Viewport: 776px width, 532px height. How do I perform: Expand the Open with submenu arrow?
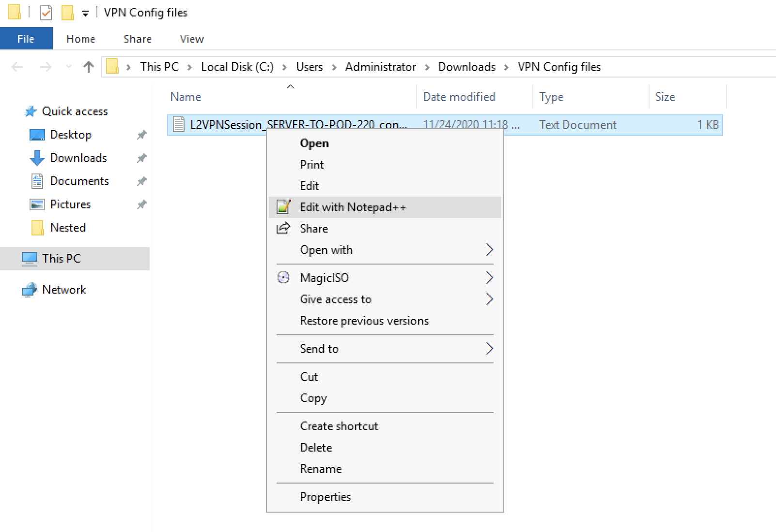point(489,250)
